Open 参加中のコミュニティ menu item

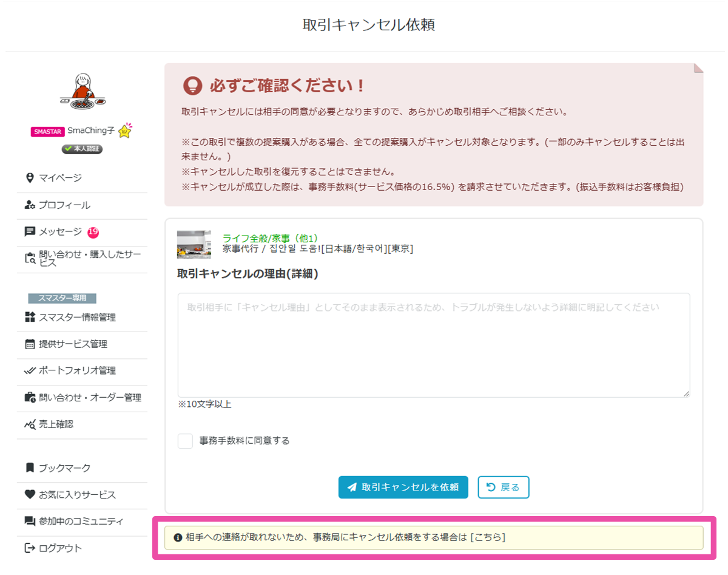[81, 522]
